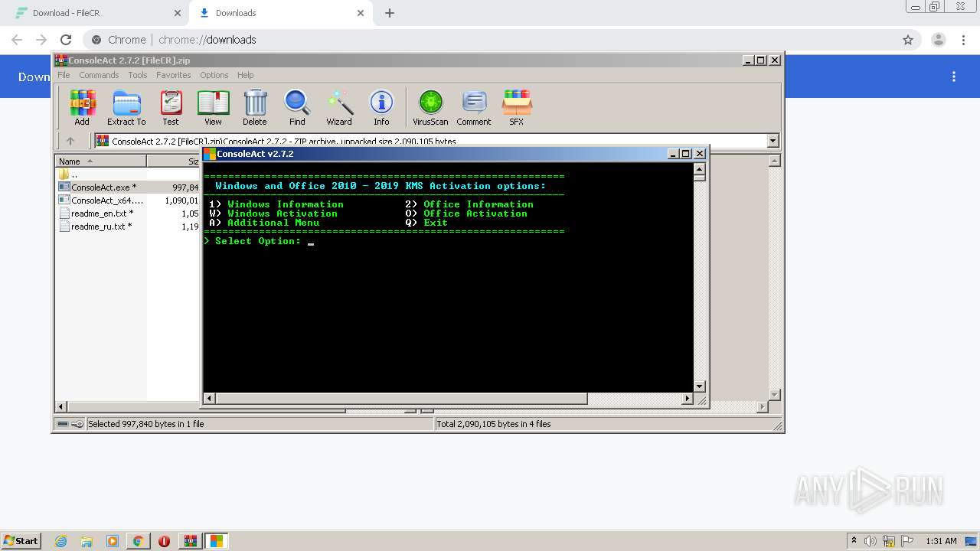The image size is (980, 551).
Task: Start VirusScan on the archive
Action: 430,108
